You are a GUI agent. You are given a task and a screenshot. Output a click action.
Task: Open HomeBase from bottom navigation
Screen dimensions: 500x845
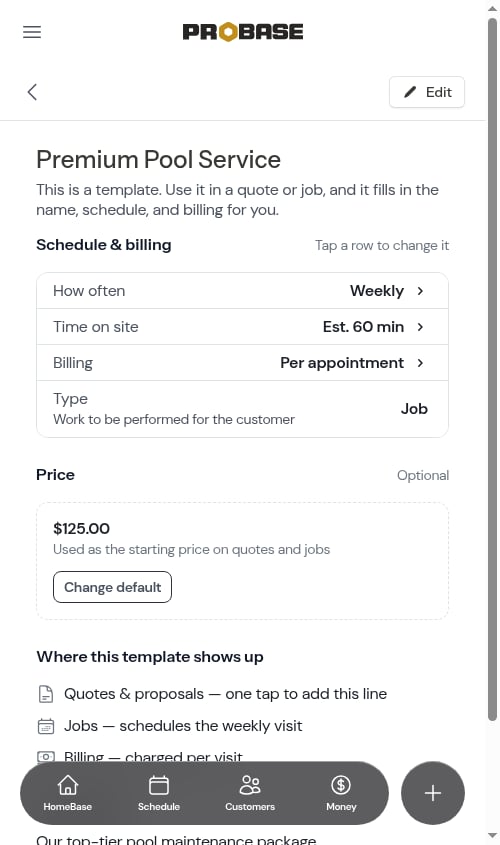point(67,793)
